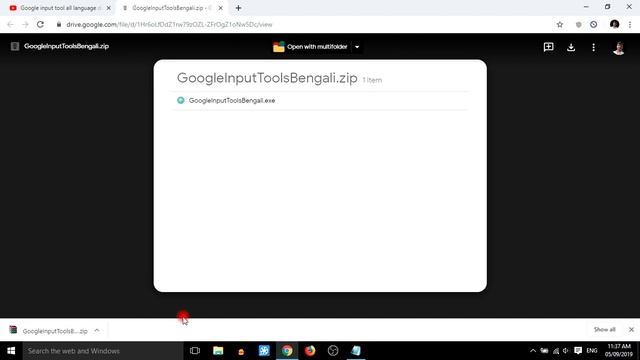The height and width of the screenshot is (360, 640).
Task: Go forward in browser history
Action: coord(25,24)
